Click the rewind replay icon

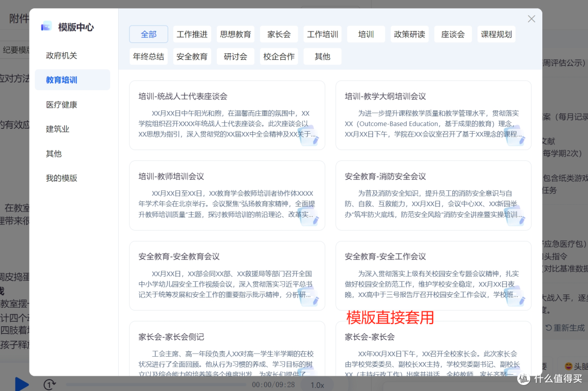pyautogui.click(x=50, y=384)
